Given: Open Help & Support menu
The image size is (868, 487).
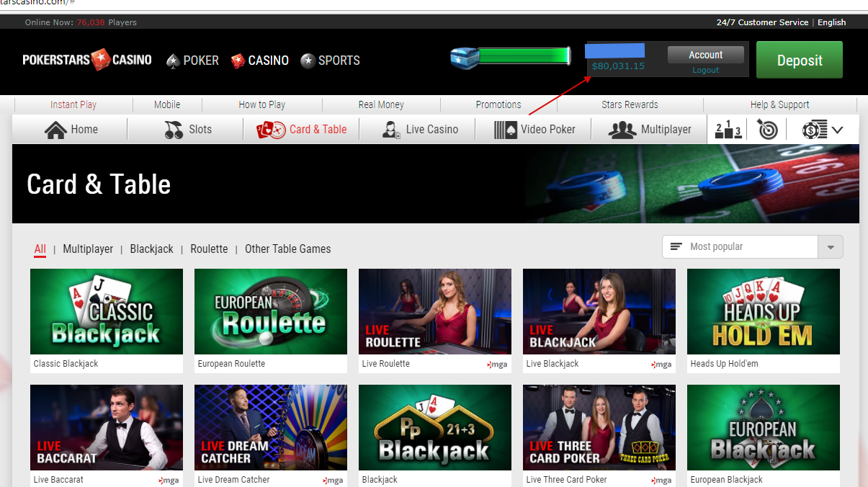Looking at the screenshot, I should pyautogui.click(x=779, y=104).
